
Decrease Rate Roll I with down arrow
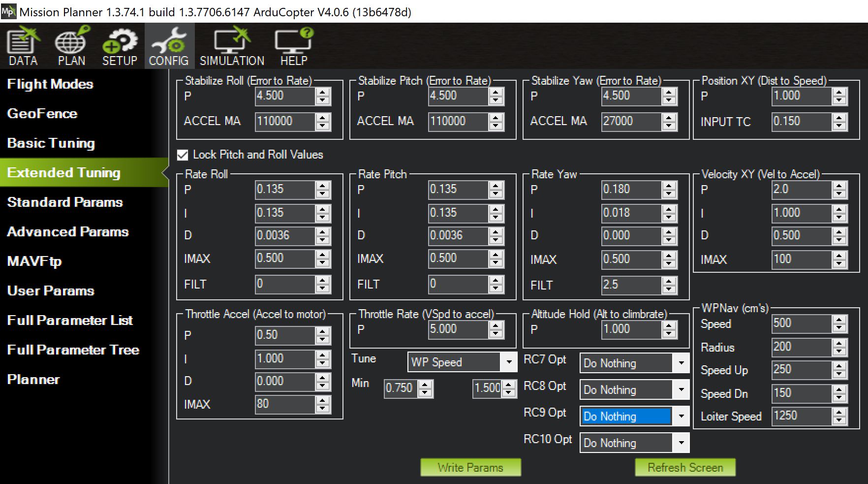tap(323, 218)
